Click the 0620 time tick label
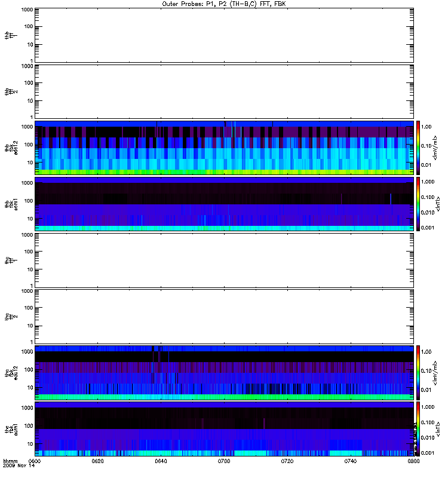This screenshot has width=448, height=478. coord(97,461)
